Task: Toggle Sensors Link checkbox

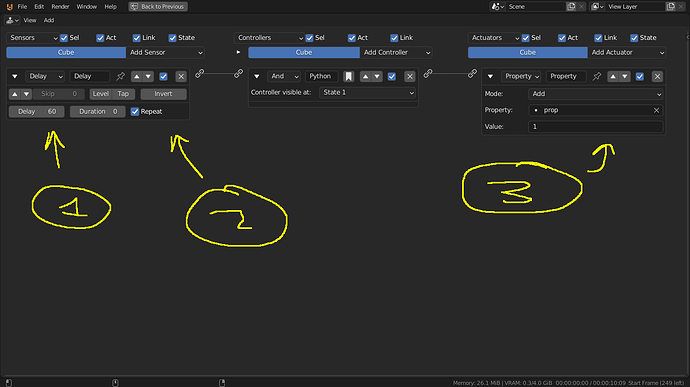Action: pos(137,38)
